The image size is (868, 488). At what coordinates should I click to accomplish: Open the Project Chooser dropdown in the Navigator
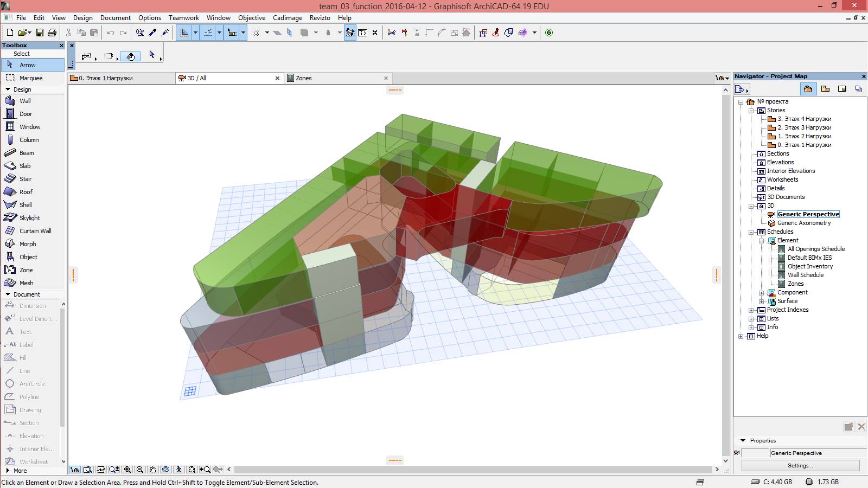pyautogui.click(x=742, y=89)
